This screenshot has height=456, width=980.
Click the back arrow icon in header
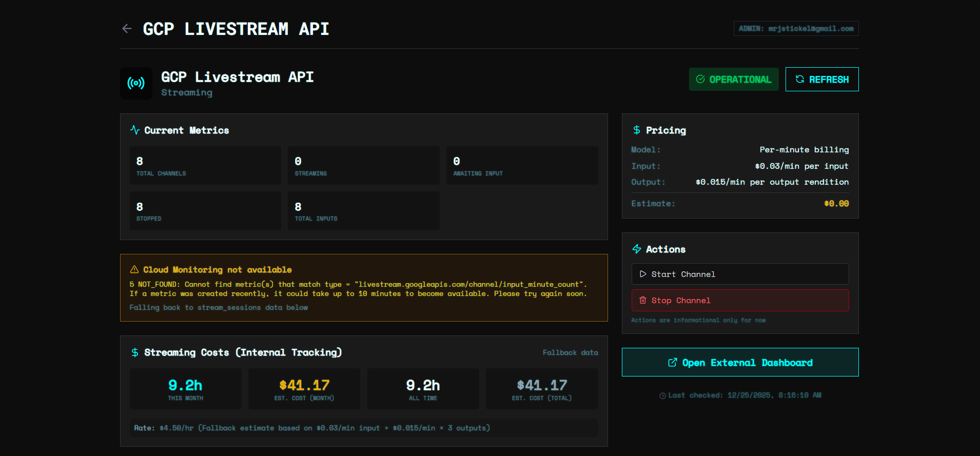pyautogui.click(x=127, y=29)
